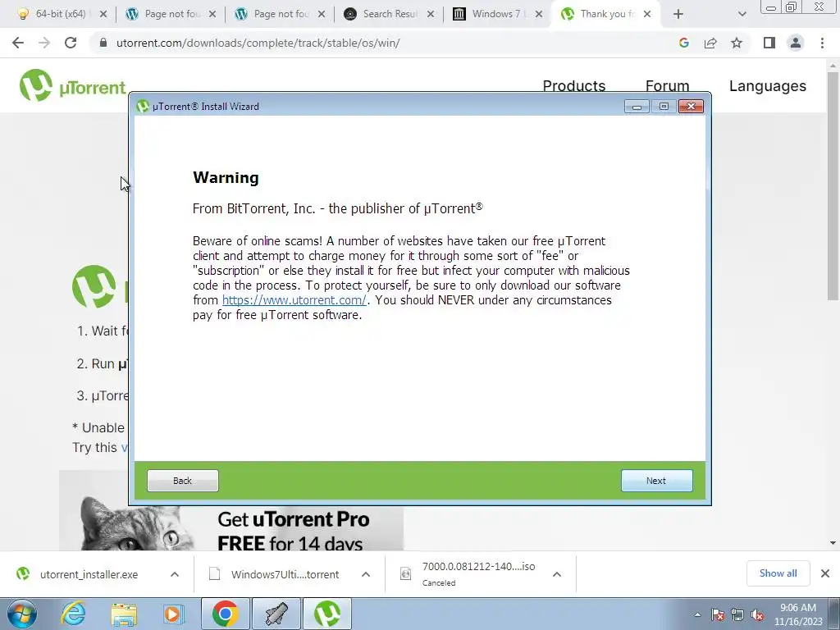This screenshot has width=840, height=630.
Task: Click the muted volume icon in the tray
Action: pos(757,614)
